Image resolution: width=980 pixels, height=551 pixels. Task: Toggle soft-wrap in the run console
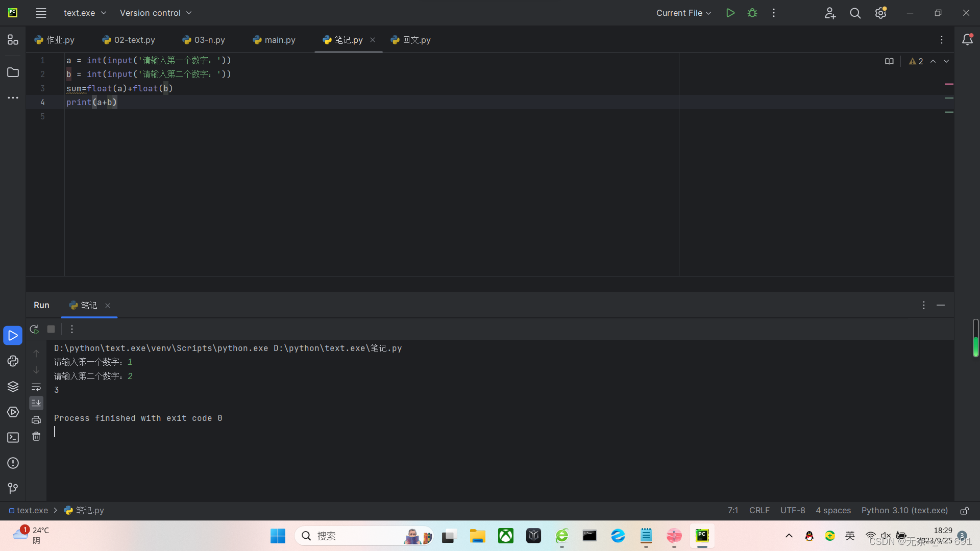pos(36,387)
